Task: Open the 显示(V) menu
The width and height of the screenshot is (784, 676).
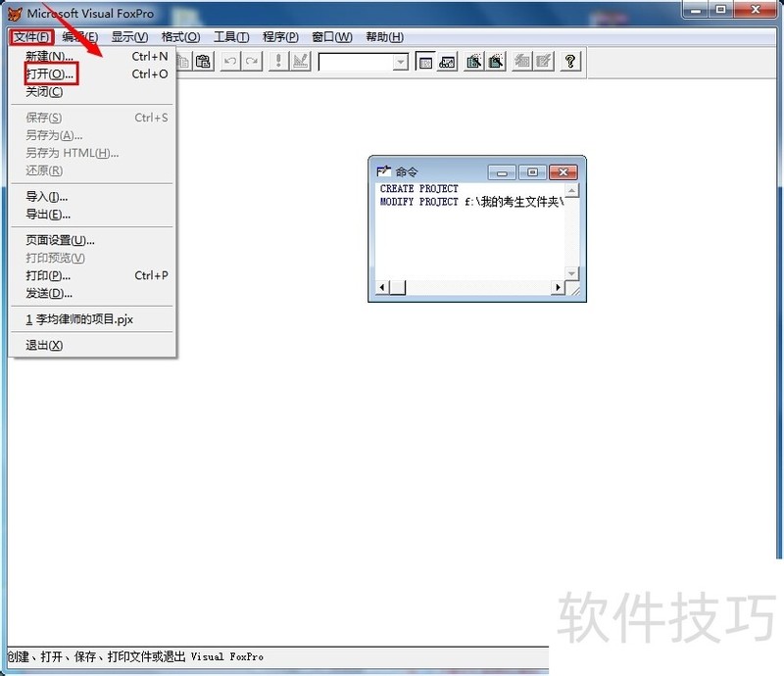Action: click(x=129, y=37)
